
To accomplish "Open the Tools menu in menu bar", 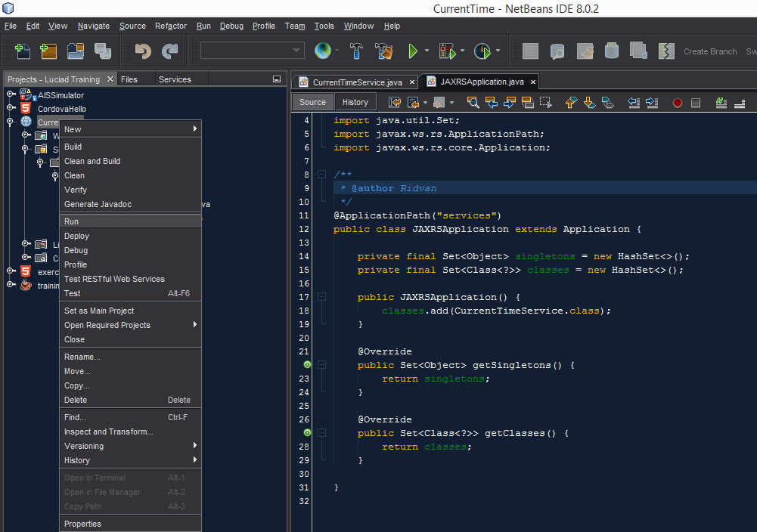I will point(324,26).
